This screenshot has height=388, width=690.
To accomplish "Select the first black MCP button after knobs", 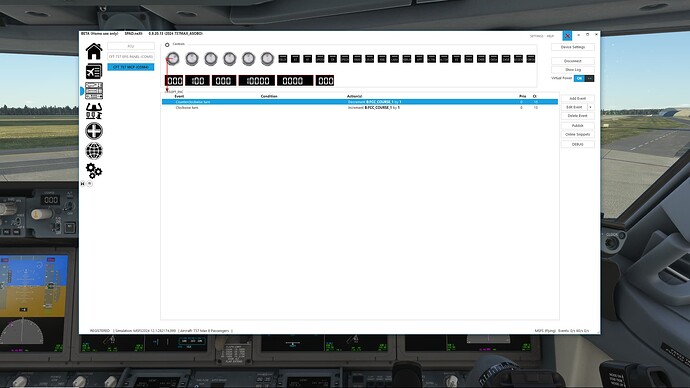I will click(x=283, y=59).
